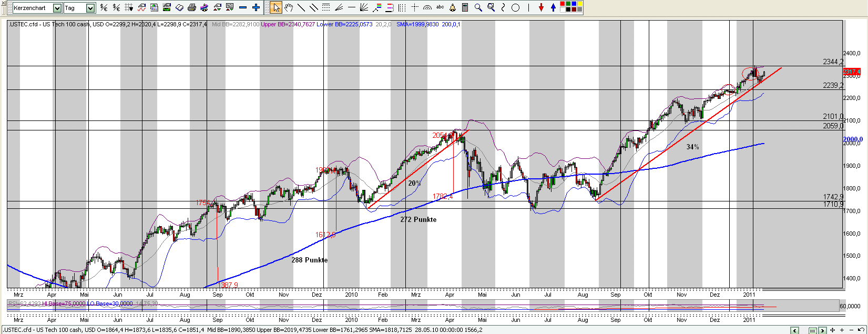868x334 pixels.
Task: Select the speed fan rays tool
Action: point(364,7)
